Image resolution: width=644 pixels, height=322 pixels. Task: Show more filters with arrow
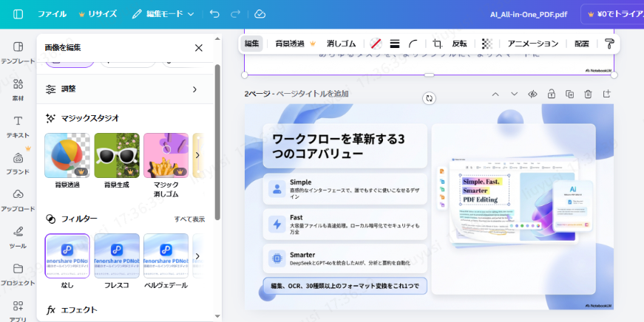(x=197, y=256)
